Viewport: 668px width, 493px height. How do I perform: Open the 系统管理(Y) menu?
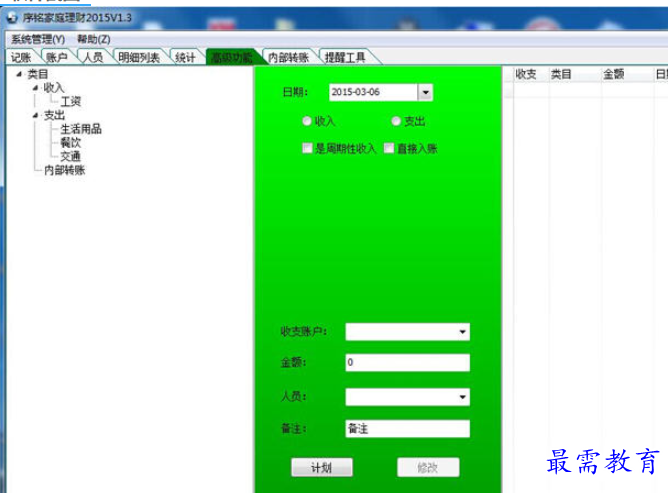pos(38,39)
